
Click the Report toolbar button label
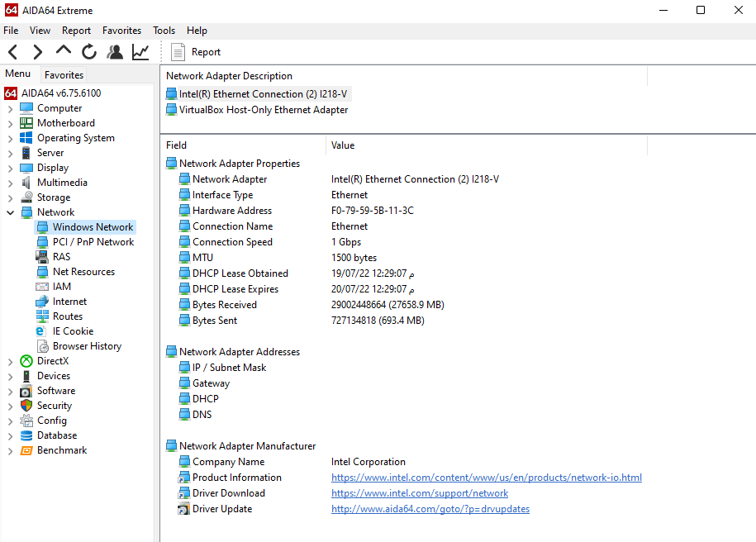click(x=206, y=52)
